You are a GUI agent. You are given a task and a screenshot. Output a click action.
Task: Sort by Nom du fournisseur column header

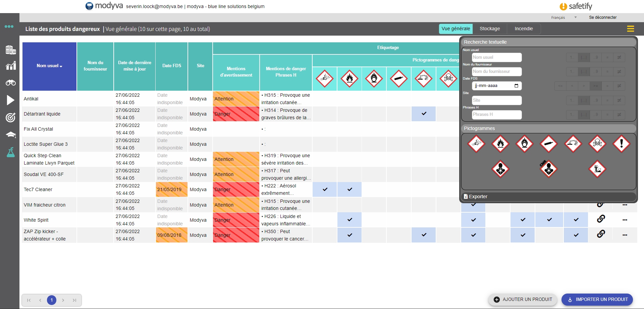click(x=95, y=66)
